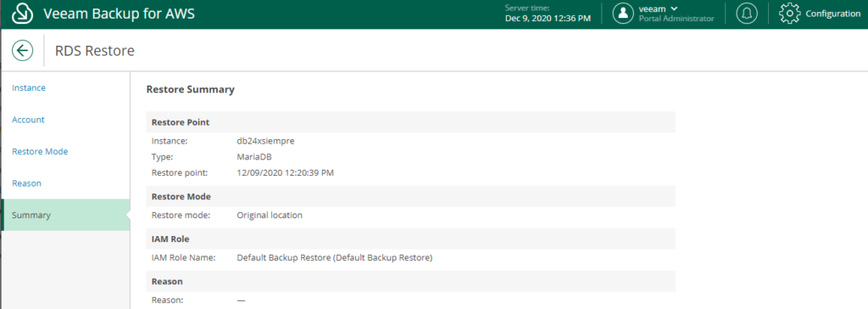The height and width of the screenshot is (309, 868).
Task: Click the Configuration gear icon
Action: (x=790, y=14)
